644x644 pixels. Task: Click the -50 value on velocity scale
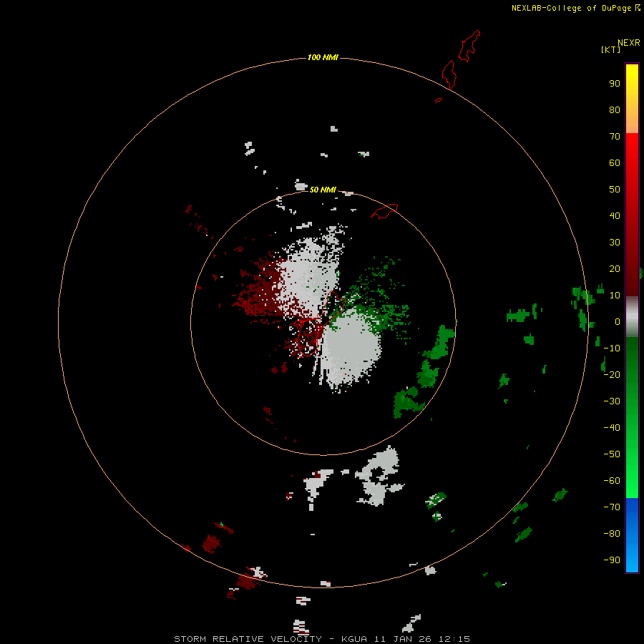tap(612, 454)
